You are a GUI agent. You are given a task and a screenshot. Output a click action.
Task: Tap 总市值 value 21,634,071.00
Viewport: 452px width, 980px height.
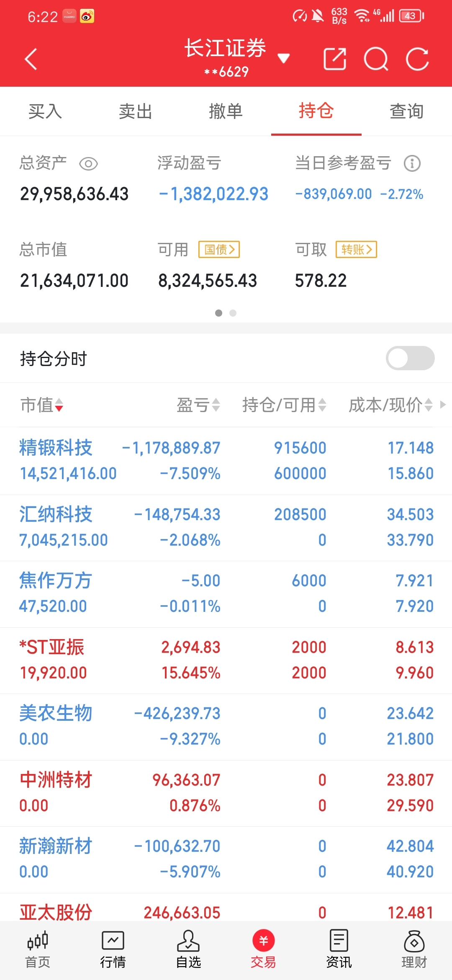tap(74, 281)
